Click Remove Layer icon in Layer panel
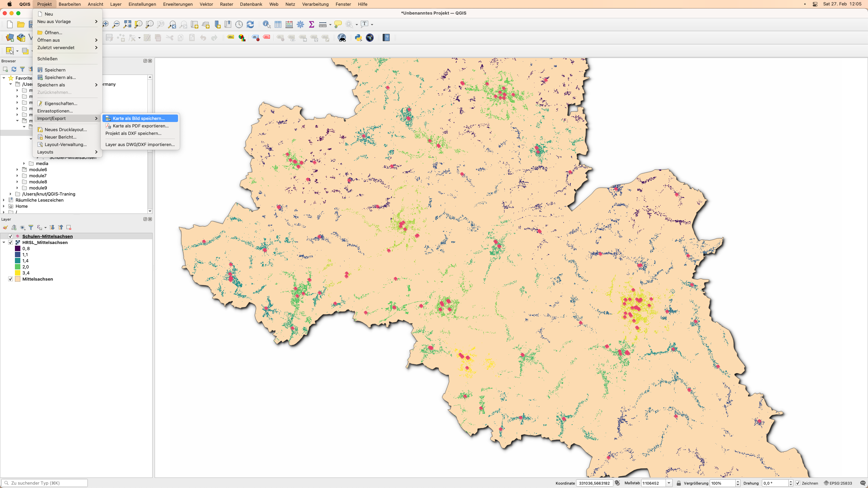Viewport: 868px width, 488px height. (x=69, y=227)
